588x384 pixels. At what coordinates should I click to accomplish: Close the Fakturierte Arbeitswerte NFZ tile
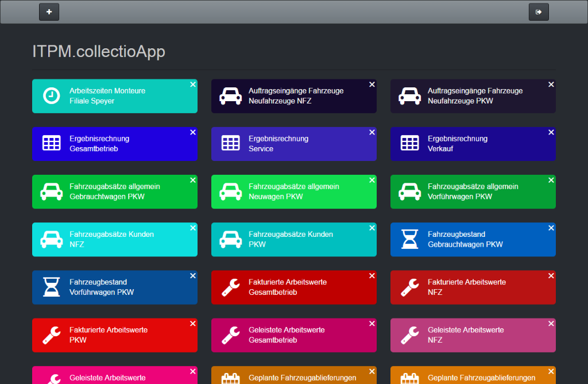[551, 275]
